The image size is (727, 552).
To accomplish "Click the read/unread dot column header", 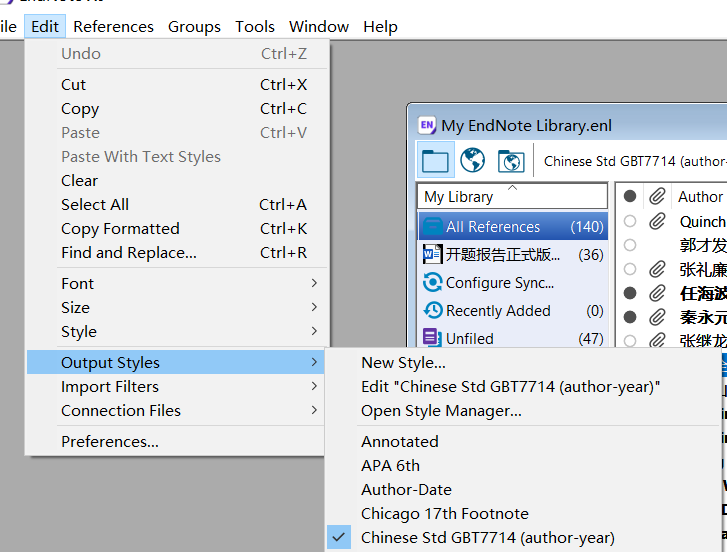I will tap(630, 197).
